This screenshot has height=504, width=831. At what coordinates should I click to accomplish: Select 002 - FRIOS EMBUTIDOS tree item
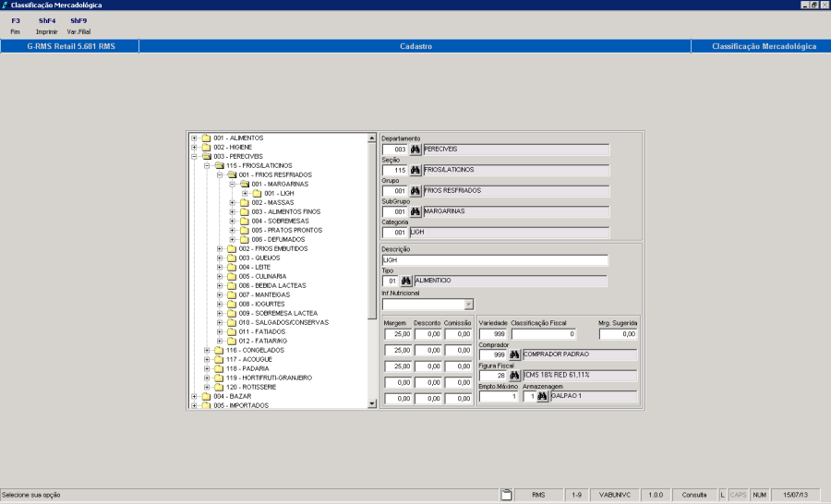pyautogui.click(x=273, y=248)
